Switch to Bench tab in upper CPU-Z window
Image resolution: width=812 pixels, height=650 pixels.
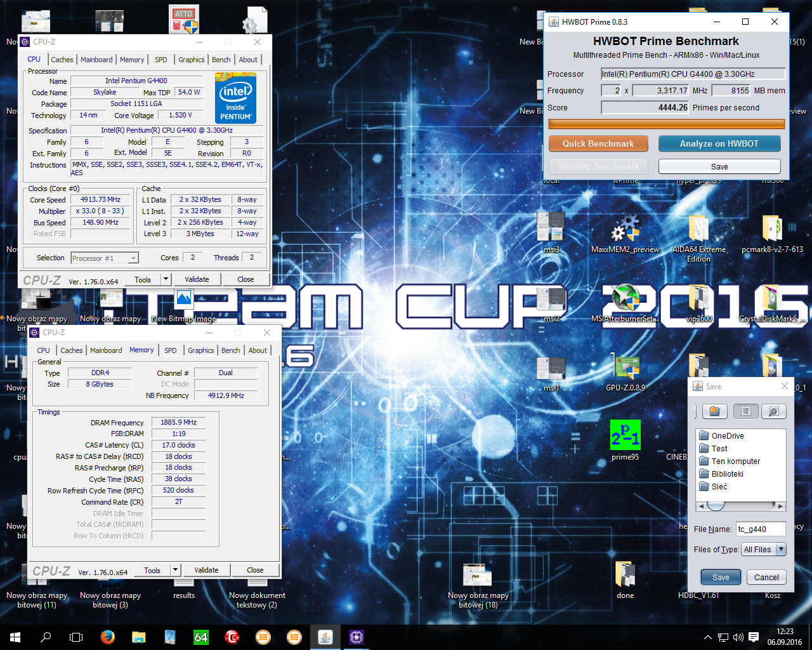[221, 60]
